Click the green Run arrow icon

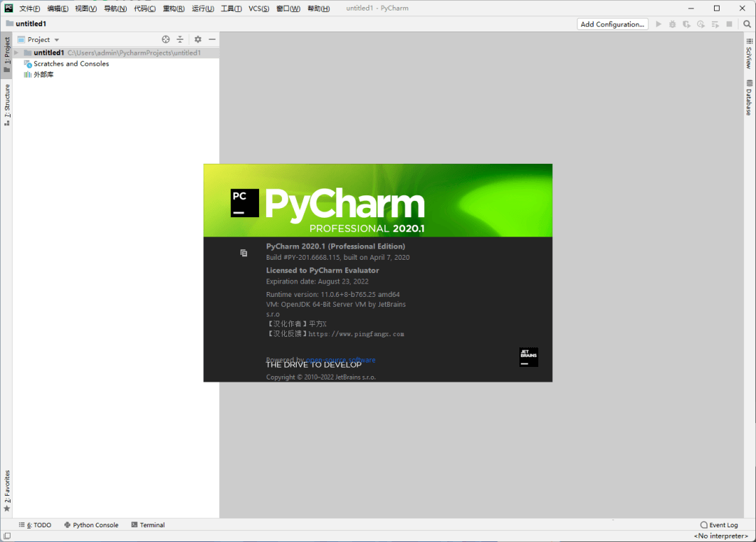point(658,24)
